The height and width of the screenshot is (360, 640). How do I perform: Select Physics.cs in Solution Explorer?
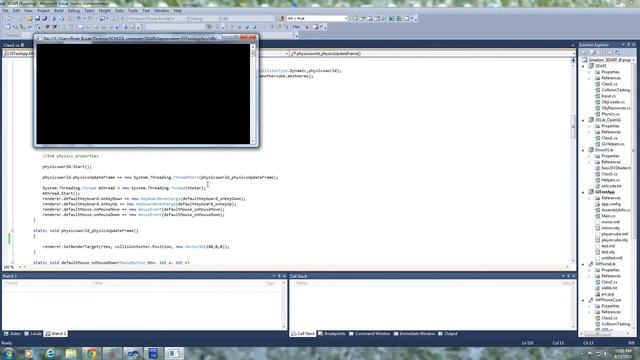point(610,114)
